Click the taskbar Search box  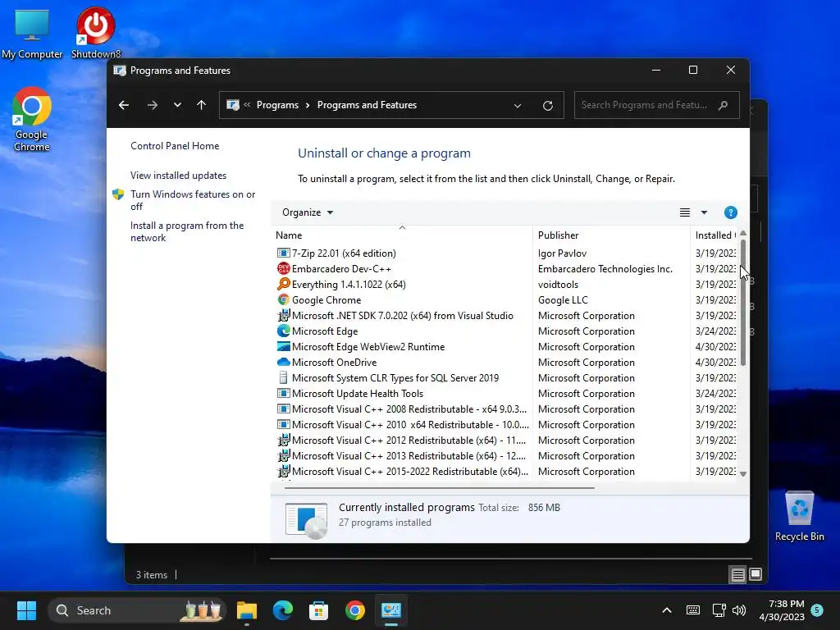tap(137, 610)
